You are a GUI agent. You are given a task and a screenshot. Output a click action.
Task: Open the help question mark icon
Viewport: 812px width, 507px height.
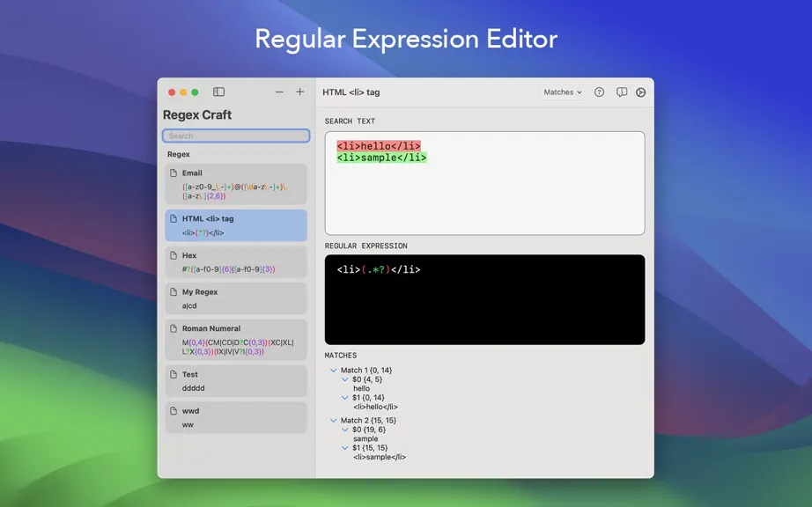click(x=599, y=92)
